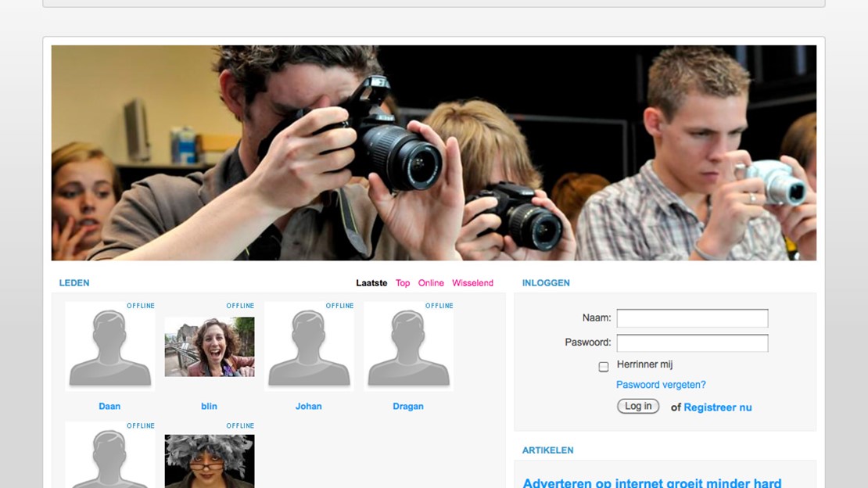Open Johan's profile name link
The width and height of the screenshot is (868, 488).
pos(308,407)
